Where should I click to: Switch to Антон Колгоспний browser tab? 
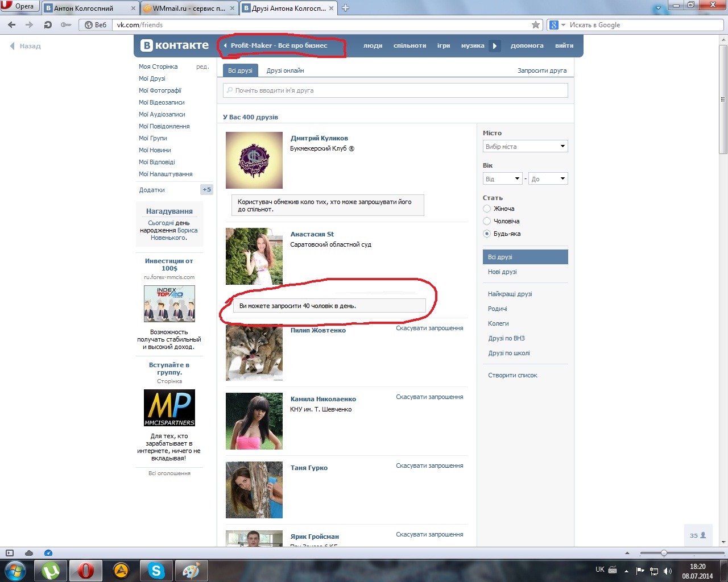point(90,8)
